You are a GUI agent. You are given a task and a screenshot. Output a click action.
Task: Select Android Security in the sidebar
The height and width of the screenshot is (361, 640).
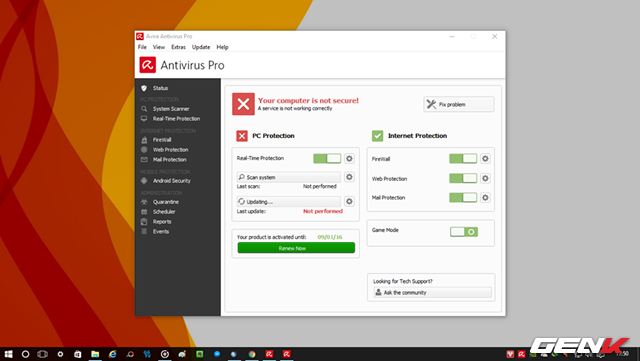click(171, 181)
